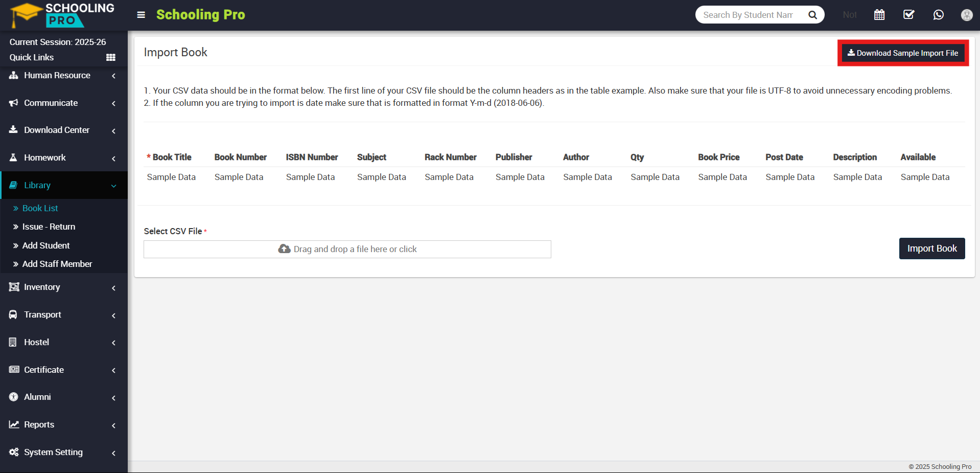This screenshot has width=980, height=473.
Task: Click the Available column header
Action: [918, 157]
